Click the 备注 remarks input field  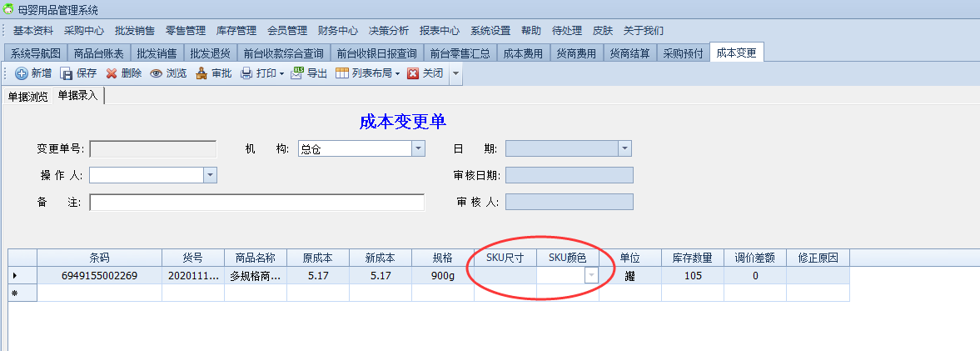pos(257,202)
